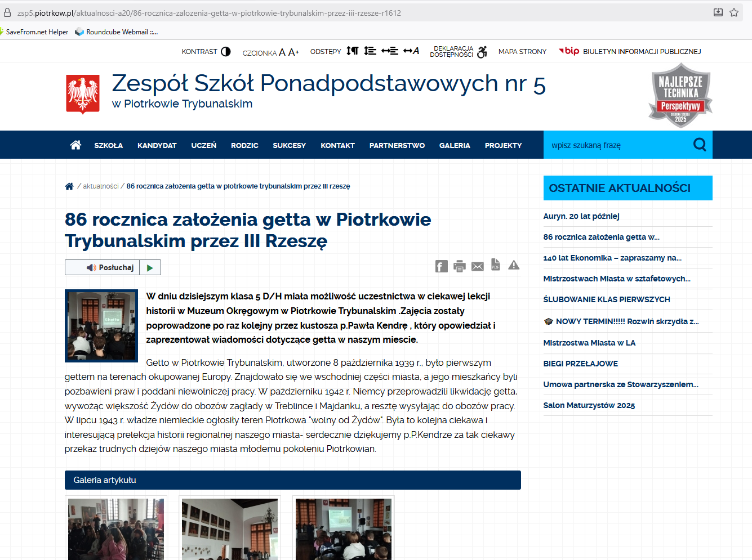
Task: Expand the UCZEŃ navigation menu
Action: tap(203, 145)
